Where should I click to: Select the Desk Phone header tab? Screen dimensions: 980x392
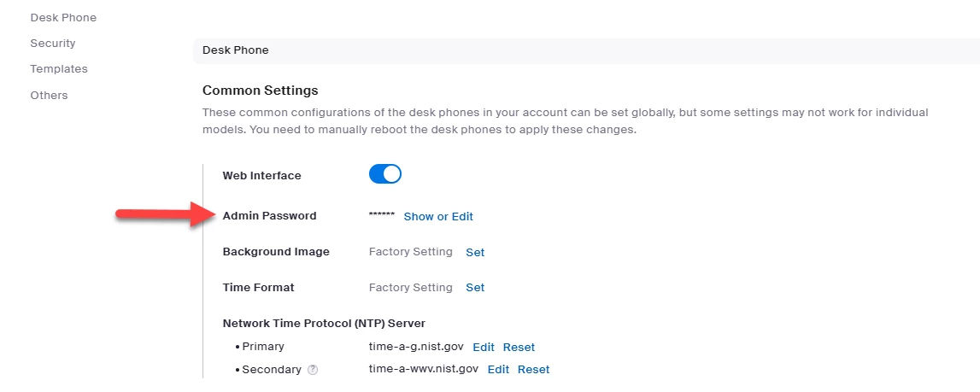click(235, 50)
